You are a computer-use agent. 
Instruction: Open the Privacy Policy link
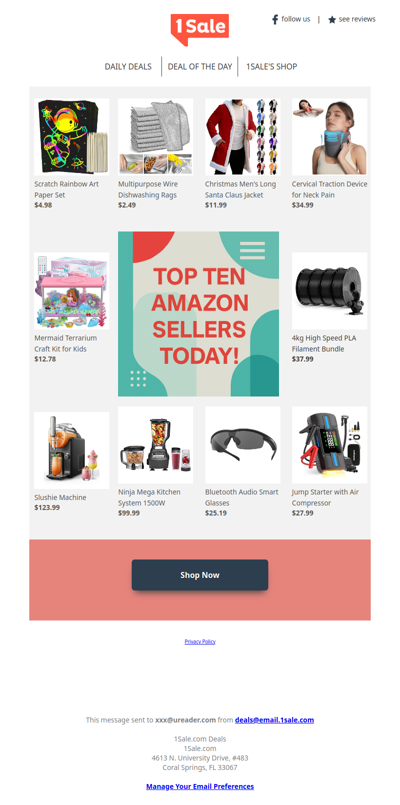[x=200, y=642]
